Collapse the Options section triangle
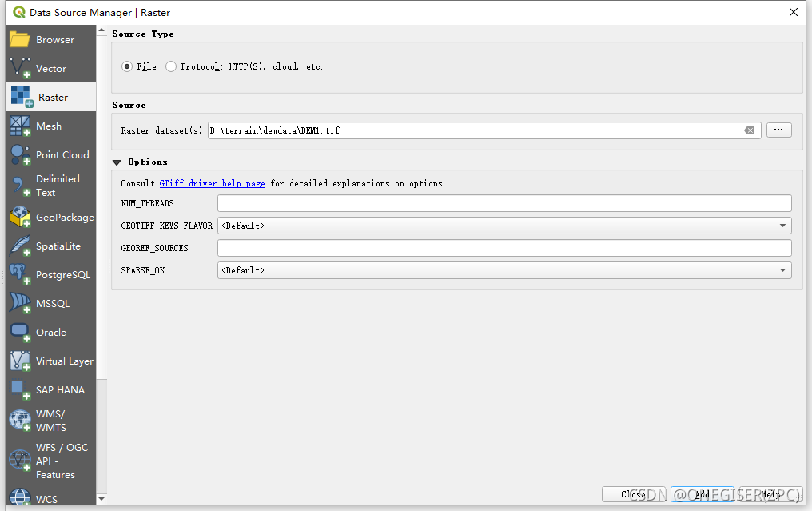This screenshot has width=812, height=511. pos(117,162)
